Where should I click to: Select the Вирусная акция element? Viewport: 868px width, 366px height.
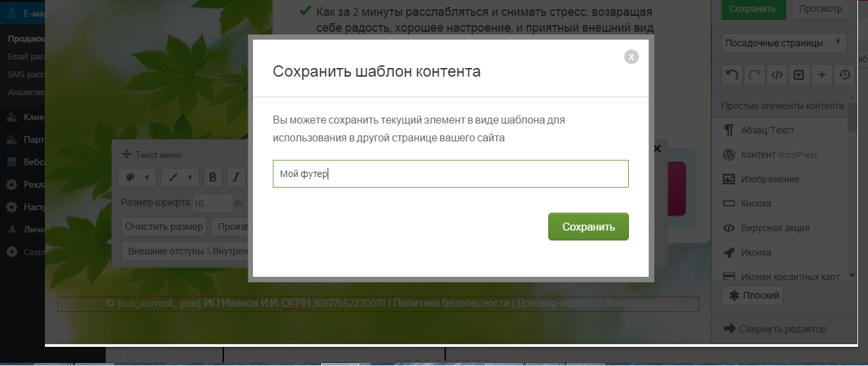point(779,228)
